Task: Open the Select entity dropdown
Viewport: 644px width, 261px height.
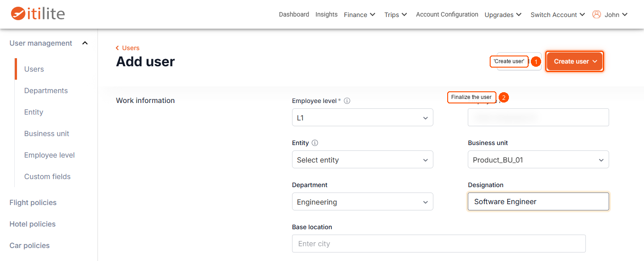Action: click(x=363, y=159)
